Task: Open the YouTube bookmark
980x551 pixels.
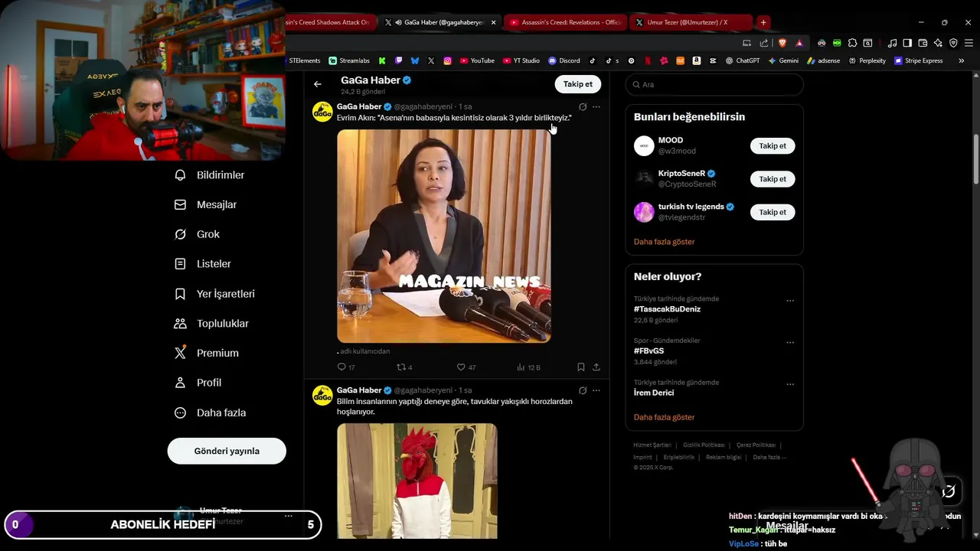Action: click(477, 60)
